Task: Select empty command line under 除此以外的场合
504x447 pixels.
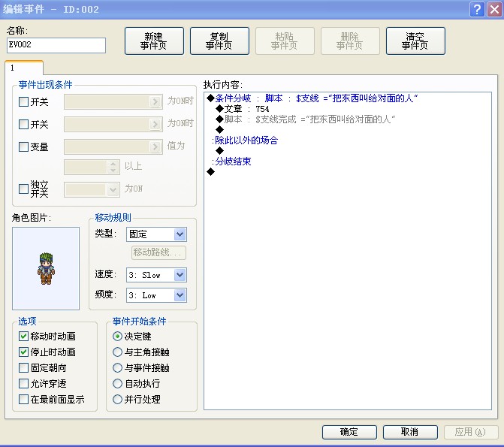Action: [220, 150]
